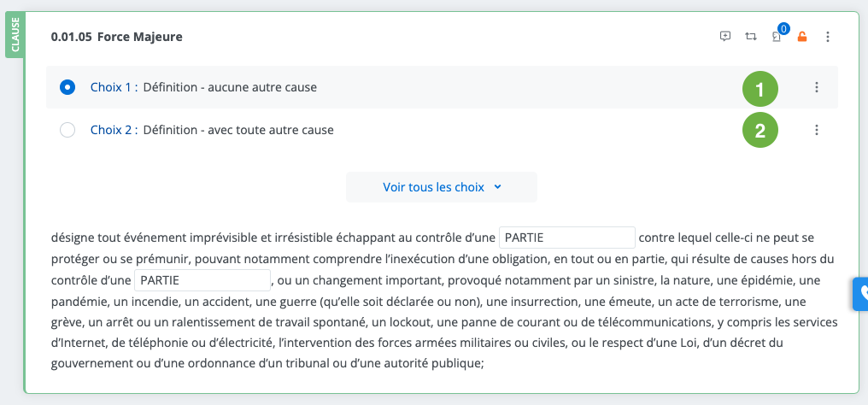Click the green number 2 badge
The image size is (868, 405).
(759, 130)
